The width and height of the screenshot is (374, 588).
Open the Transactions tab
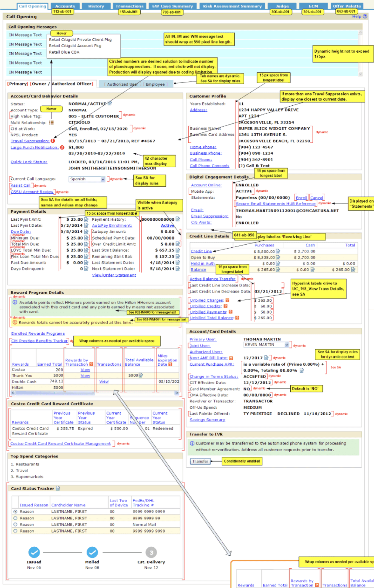point(130,6)
